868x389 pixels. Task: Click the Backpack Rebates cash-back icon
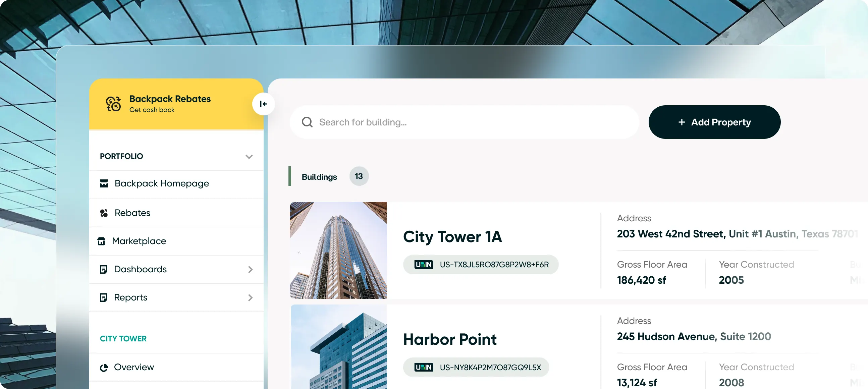point(113,104)
